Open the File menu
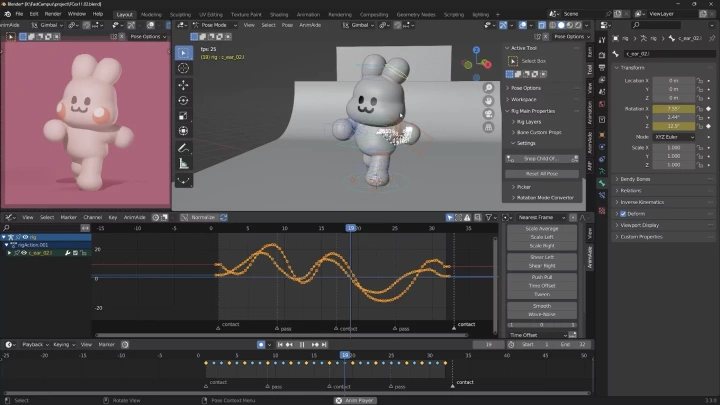This screenshot has width=720, height=405. pos(19,14)
